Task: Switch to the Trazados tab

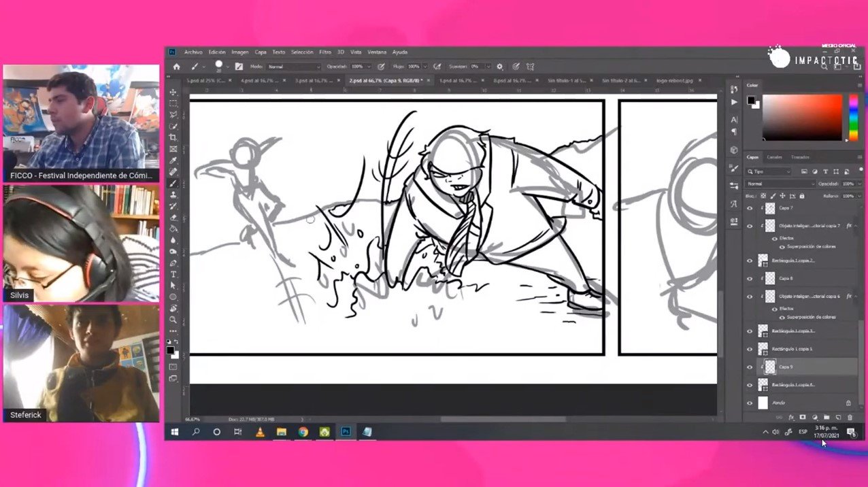Action: [x=800, y=157]
